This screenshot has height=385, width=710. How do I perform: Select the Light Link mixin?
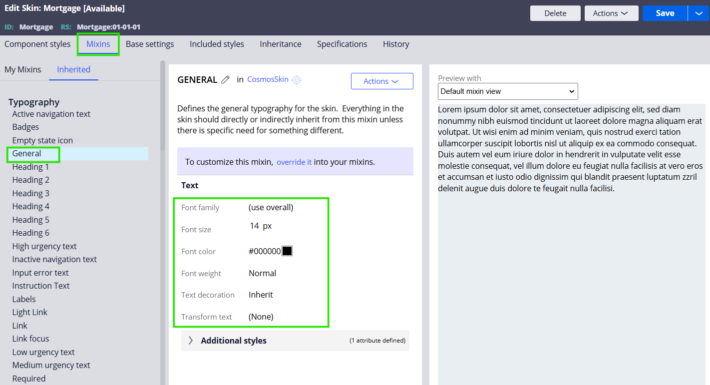(29, 313)
